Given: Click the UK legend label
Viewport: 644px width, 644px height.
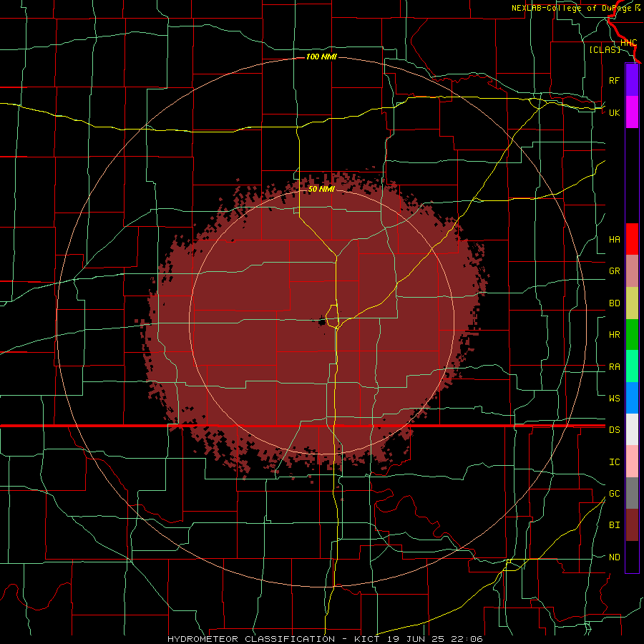Looking at the screenshot, I should [x=614, y=112].
